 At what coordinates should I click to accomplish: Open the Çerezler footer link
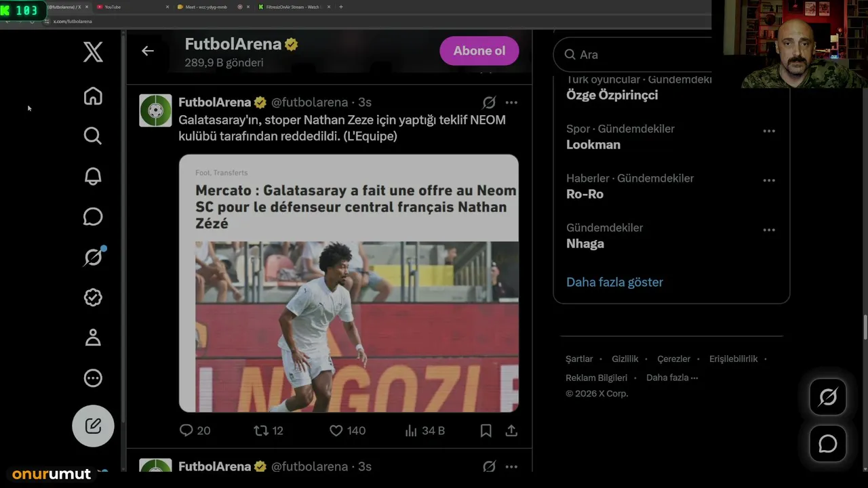674,359
